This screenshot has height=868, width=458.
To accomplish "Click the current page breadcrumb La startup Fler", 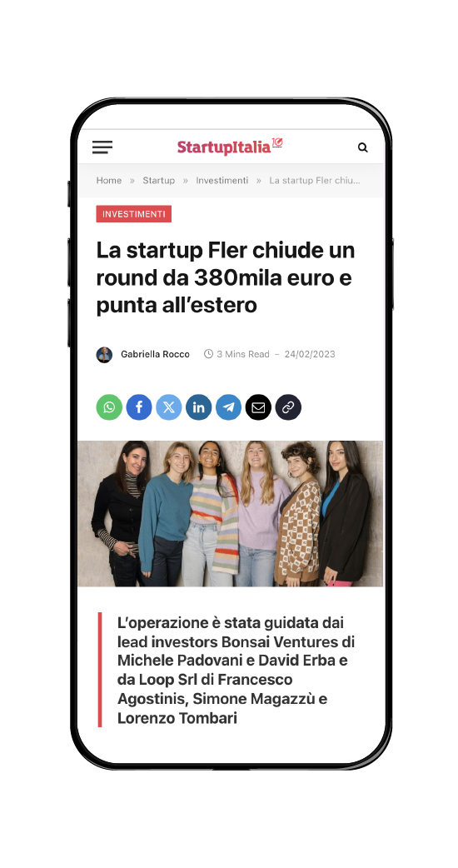I will (315, 181).
